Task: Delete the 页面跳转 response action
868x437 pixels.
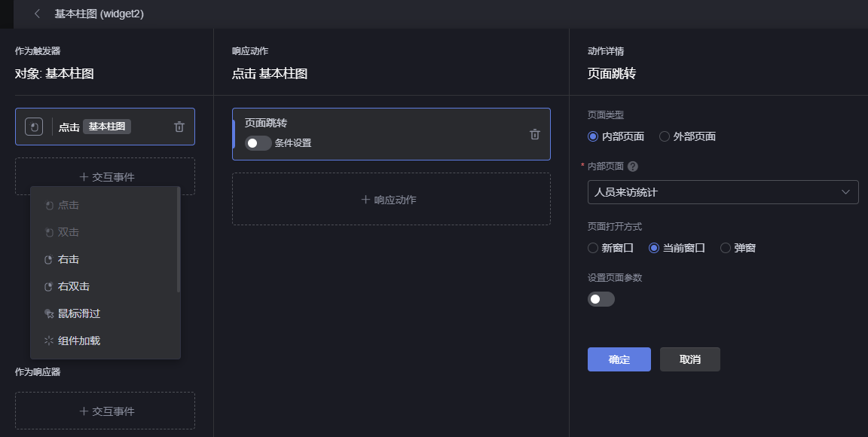Action: 535,134
